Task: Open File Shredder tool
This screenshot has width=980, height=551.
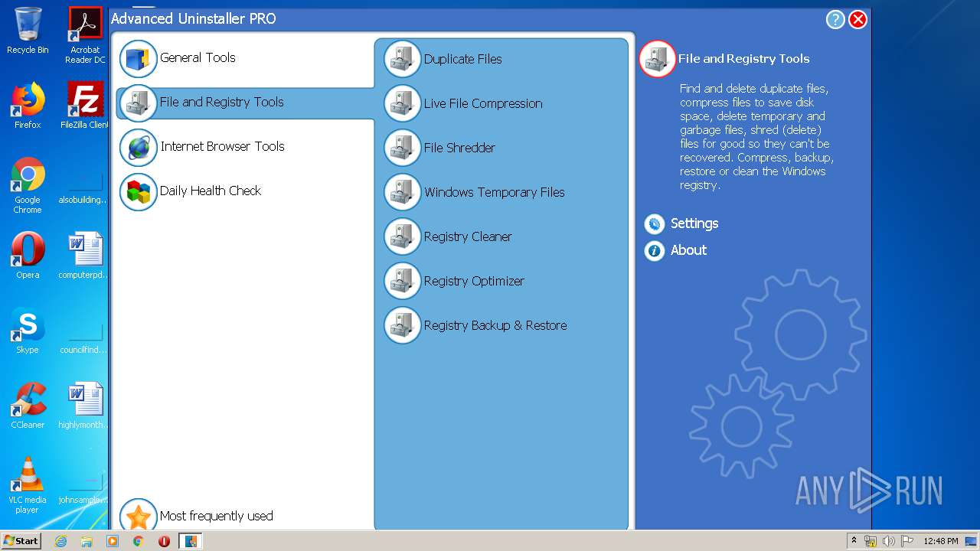Action: click(459, 148)
